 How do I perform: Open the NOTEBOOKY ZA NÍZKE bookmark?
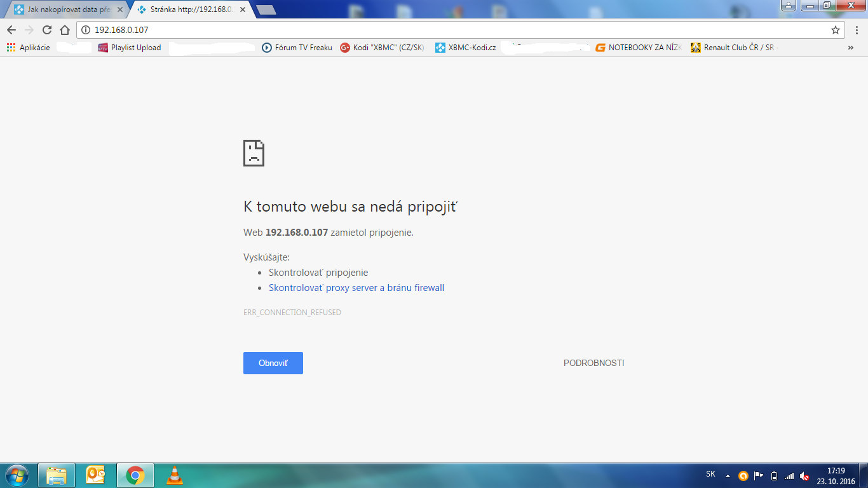tap(639, 48)
